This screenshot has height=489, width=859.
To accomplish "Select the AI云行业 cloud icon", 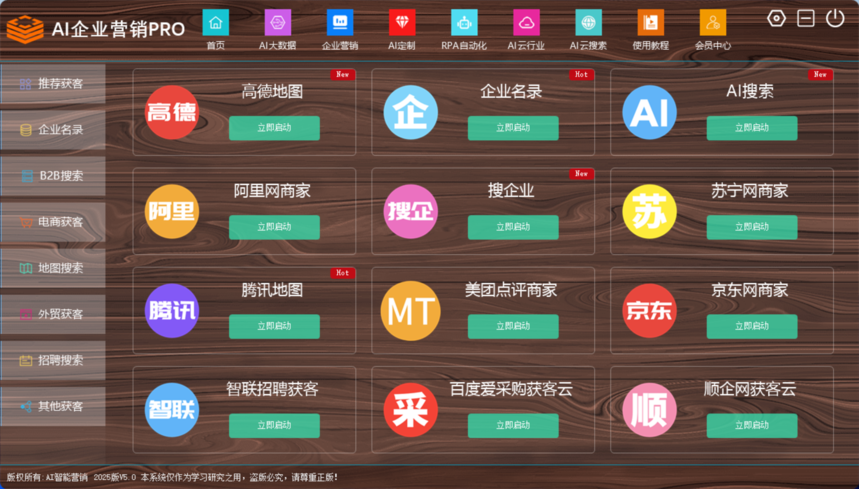I will [526, 22].
